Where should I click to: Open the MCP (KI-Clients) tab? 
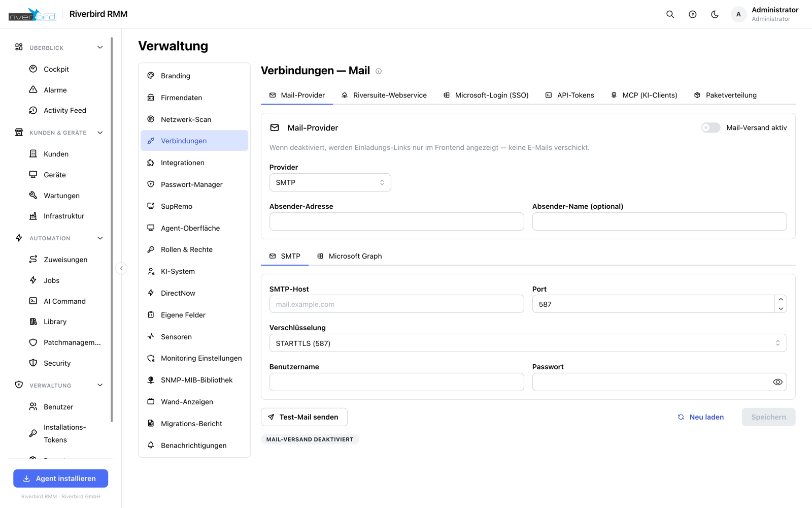(644, 95)
